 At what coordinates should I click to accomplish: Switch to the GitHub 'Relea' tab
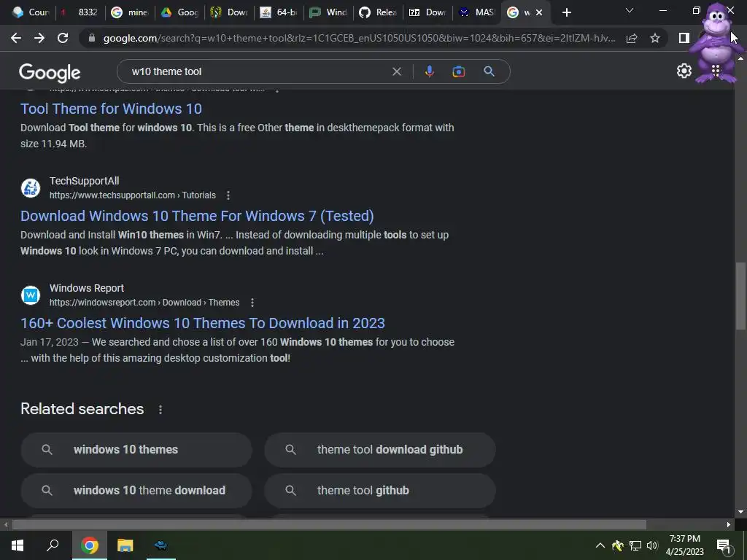click(379, 12)
